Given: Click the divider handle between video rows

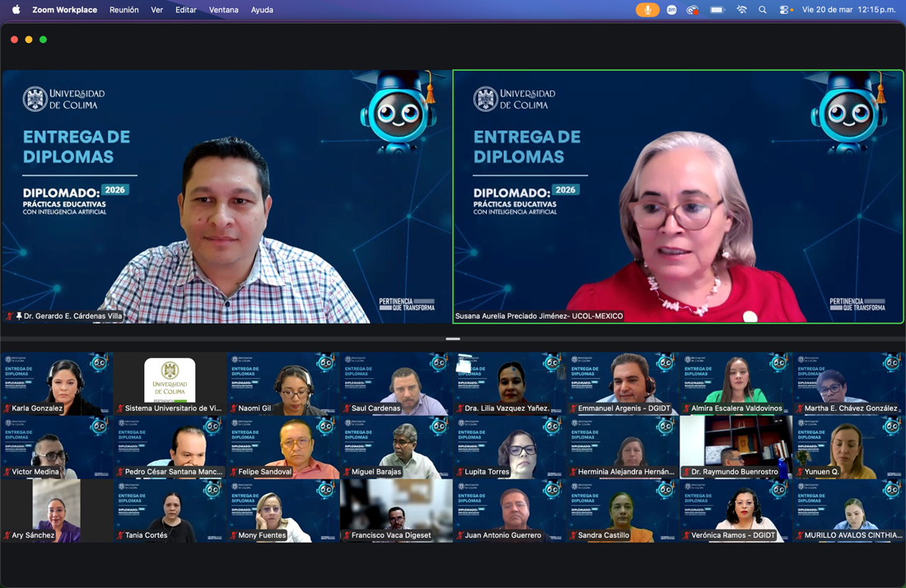Looking at the screenshot, I should click(x=453, y=338).
